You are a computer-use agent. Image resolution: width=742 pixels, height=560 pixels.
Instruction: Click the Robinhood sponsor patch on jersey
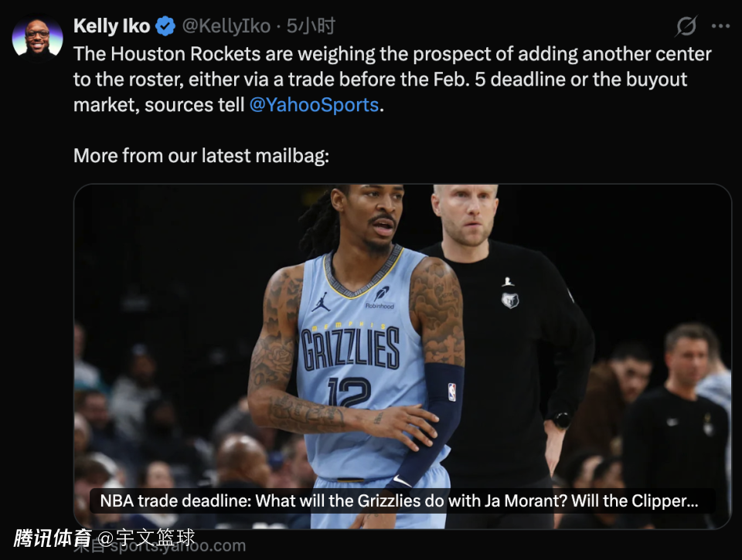pos(380,298)
